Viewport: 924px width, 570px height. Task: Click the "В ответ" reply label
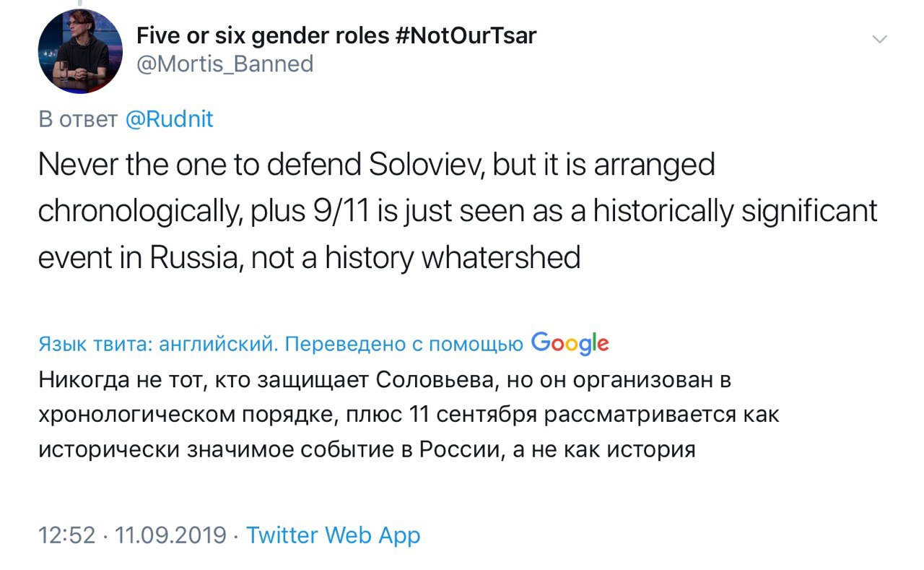coord(78,119)
